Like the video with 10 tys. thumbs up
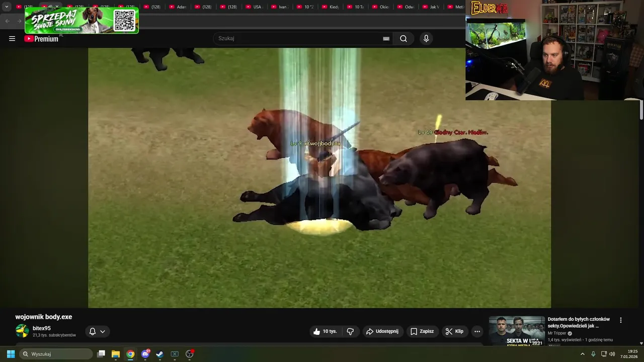Screen dimensions: 644x362 (325, 331)
